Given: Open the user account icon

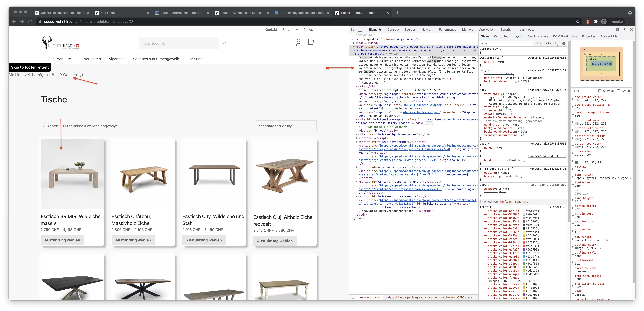Looking at the screenshot, I should (299, 42).
